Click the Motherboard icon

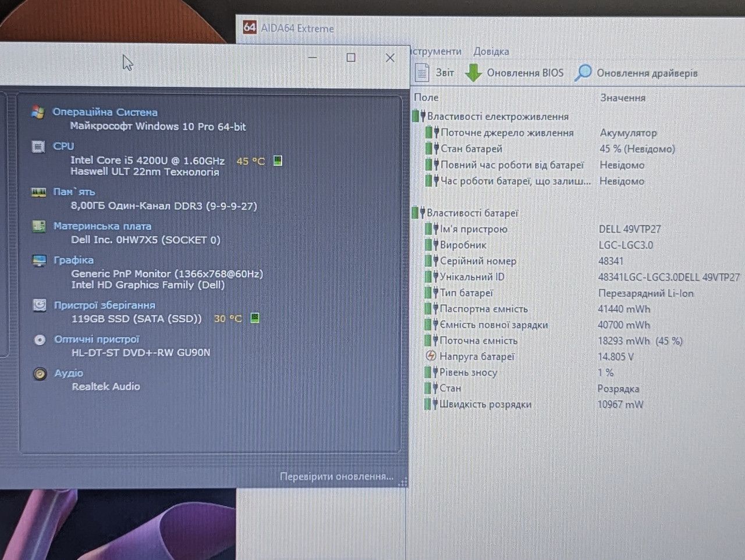tap(39, 226)
